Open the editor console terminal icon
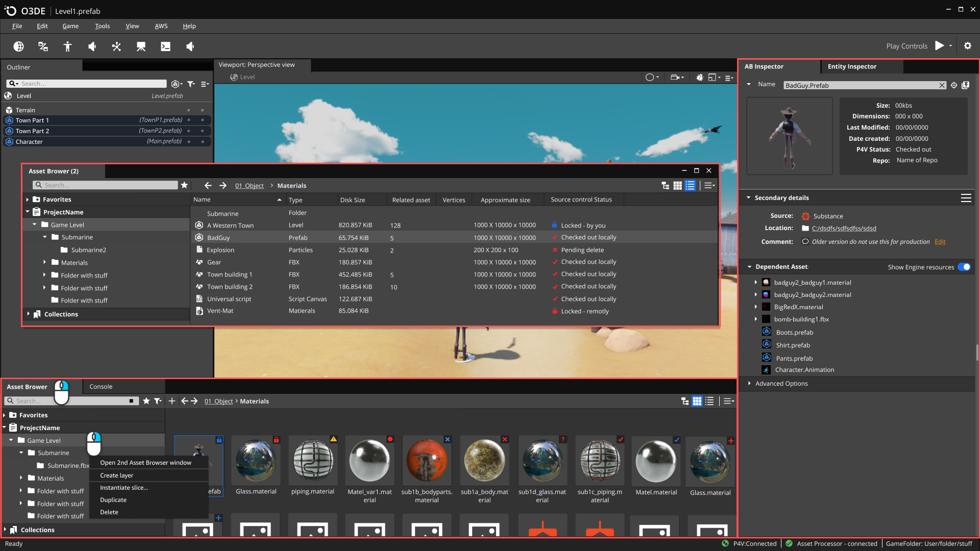The height and width of the screenshot is (551, 980). pos(165,46)
